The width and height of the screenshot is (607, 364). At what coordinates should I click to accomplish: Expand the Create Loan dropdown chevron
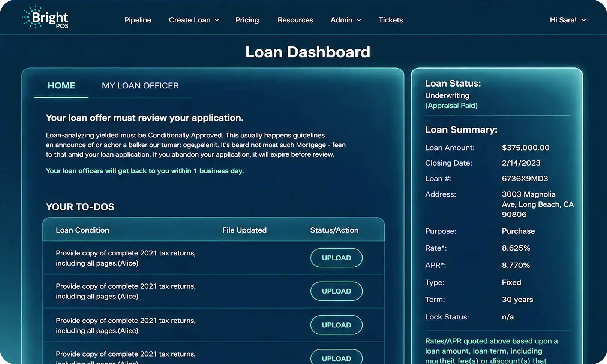click(x=217, y=20)
